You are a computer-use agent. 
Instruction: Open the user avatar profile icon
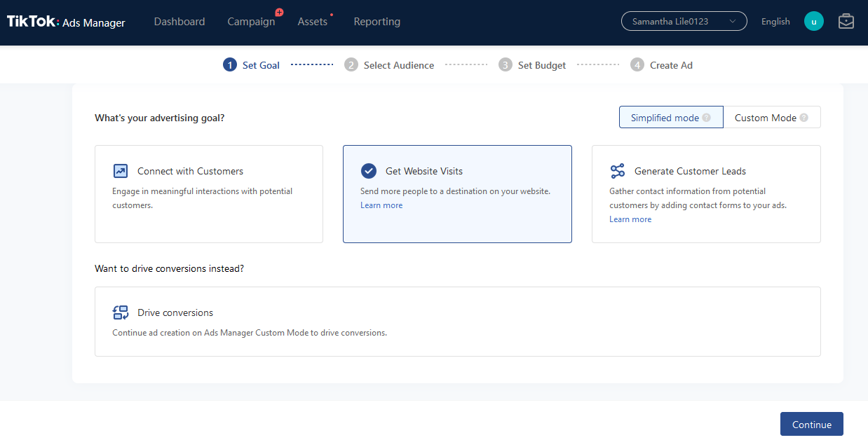813,21
